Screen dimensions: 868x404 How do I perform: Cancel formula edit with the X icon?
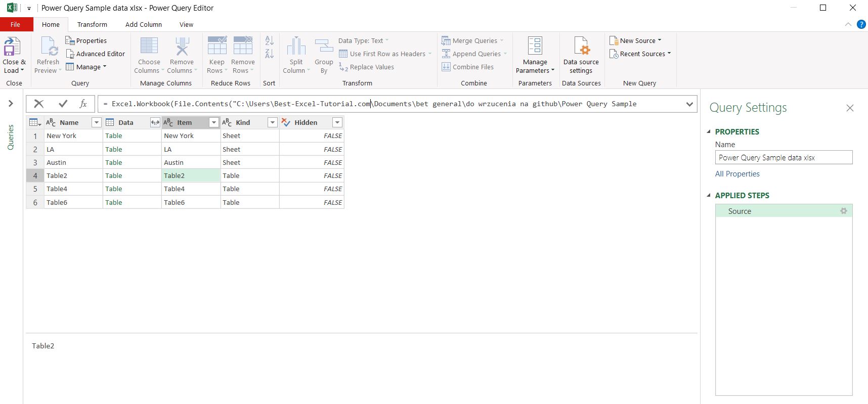tap(38, 104)
